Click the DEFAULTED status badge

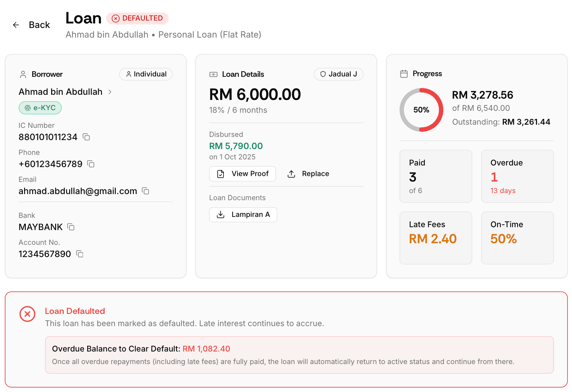pyautogui.click(x=137, y=18)
